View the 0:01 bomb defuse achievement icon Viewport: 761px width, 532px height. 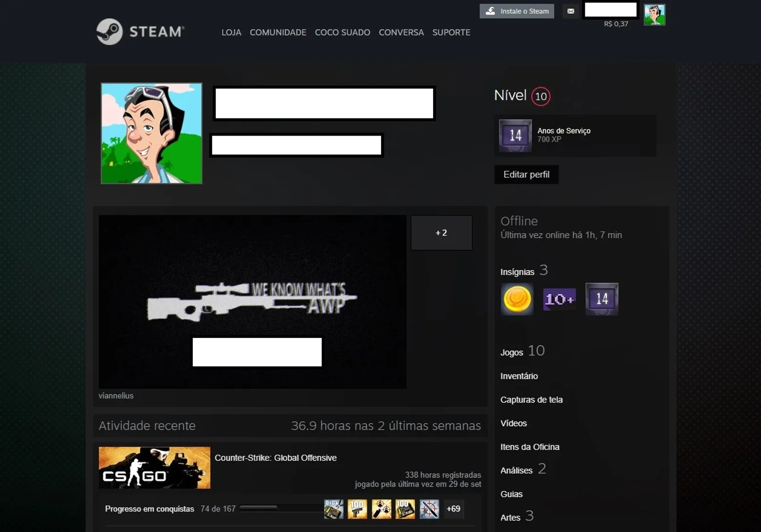(334, 509)
